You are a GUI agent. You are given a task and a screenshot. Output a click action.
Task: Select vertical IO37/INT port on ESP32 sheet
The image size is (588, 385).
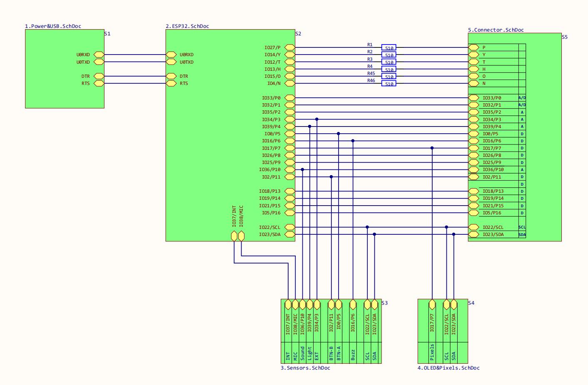point(234,236)
